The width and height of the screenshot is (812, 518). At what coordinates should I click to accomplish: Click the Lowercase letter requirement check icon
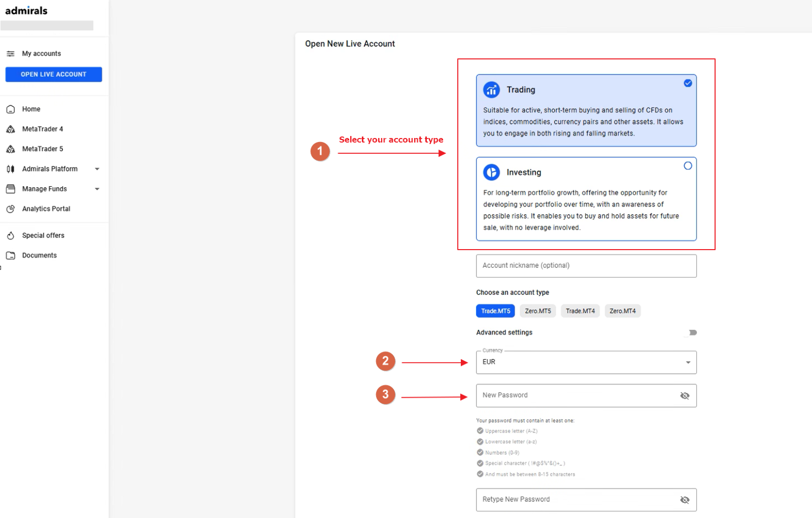point(480,441)
